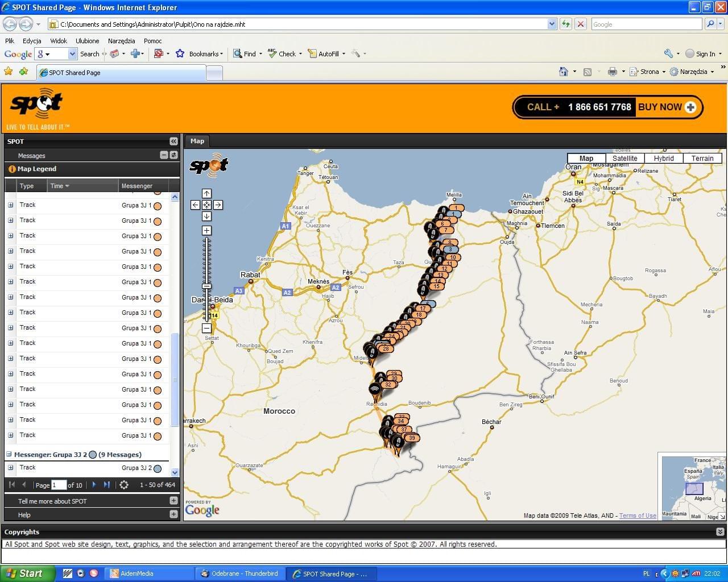Screen dimensions: 728x582
Task: Open the address bar dropdown
Action: coord(552,24)
